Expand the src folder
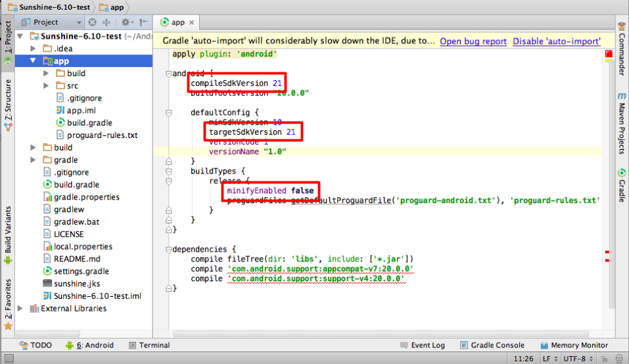 46,86
